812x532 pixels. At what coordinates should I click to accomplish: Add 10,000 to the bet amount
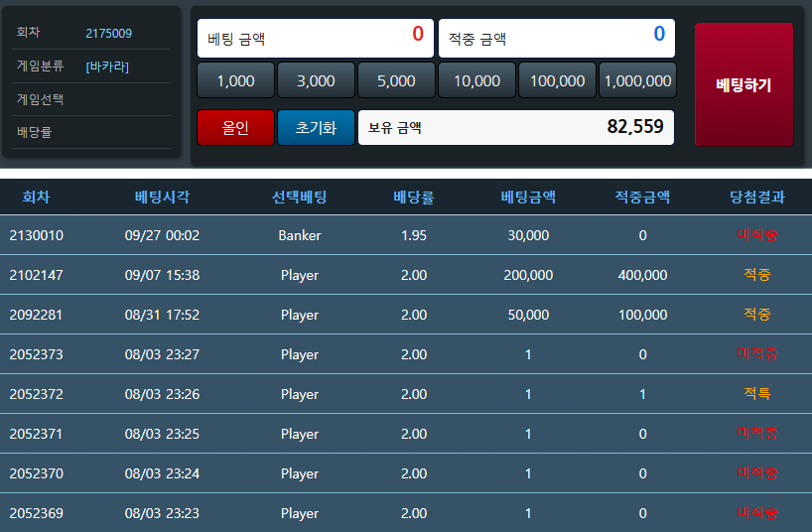(x=476, y=80)
